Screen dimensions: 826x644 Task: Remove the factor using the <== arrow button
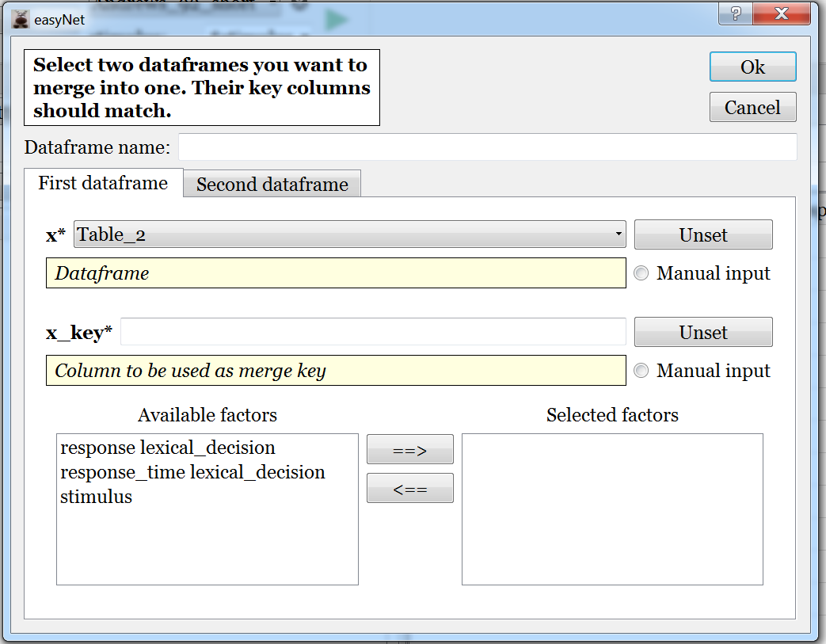point(409,489)
